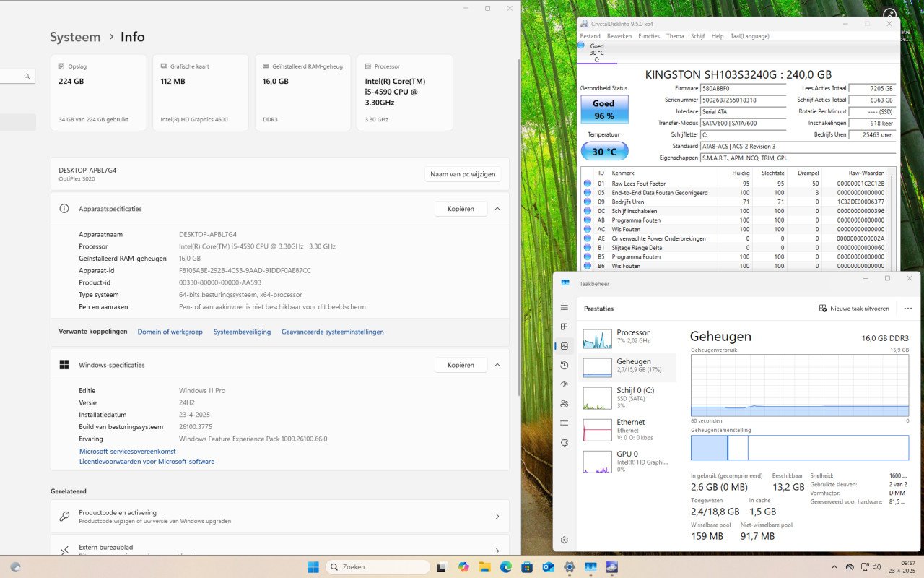
Task: Click Goed 96 % health status button
Action: (x=604, y=109)
